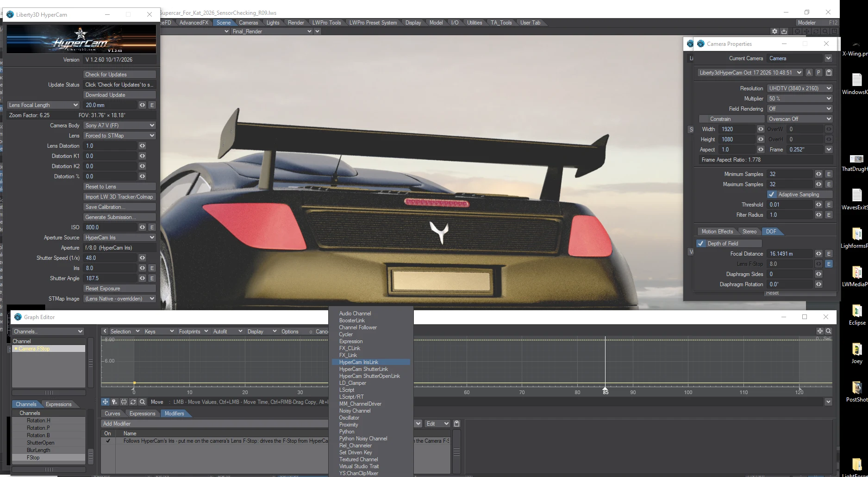Screen dimensions: 868x477
Task: Switch to the Stereo tab
Action: point(749,232)
